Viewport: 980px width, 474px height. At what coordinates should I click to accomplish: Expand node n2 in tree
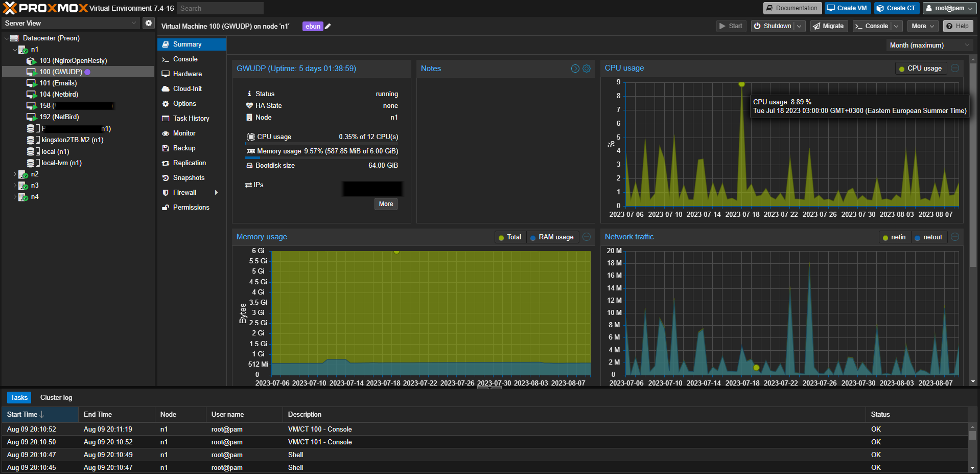click(x=15, y=174)
